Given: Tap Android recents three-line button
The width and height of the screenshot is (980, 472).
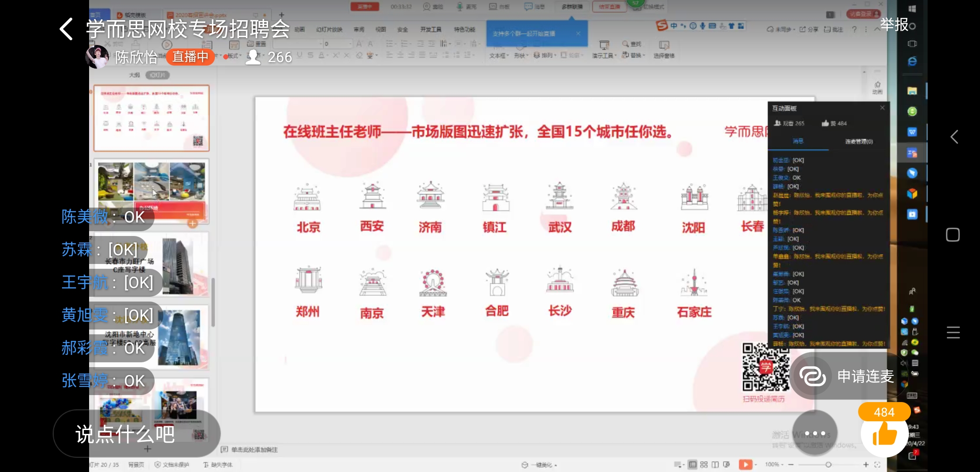Looking at the screenshot, I should point(953,332).
